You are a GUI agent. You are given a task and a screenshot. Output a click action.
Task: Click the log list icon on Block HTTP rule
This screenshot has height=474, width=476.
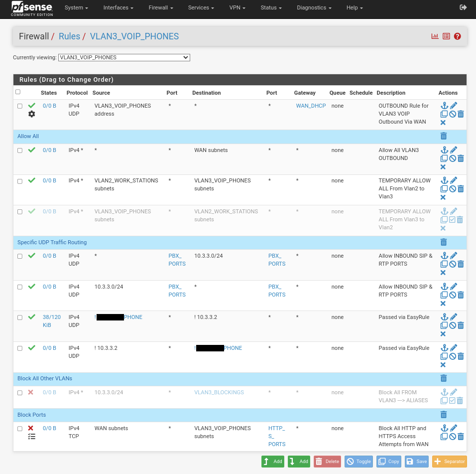tap(31, 437)
